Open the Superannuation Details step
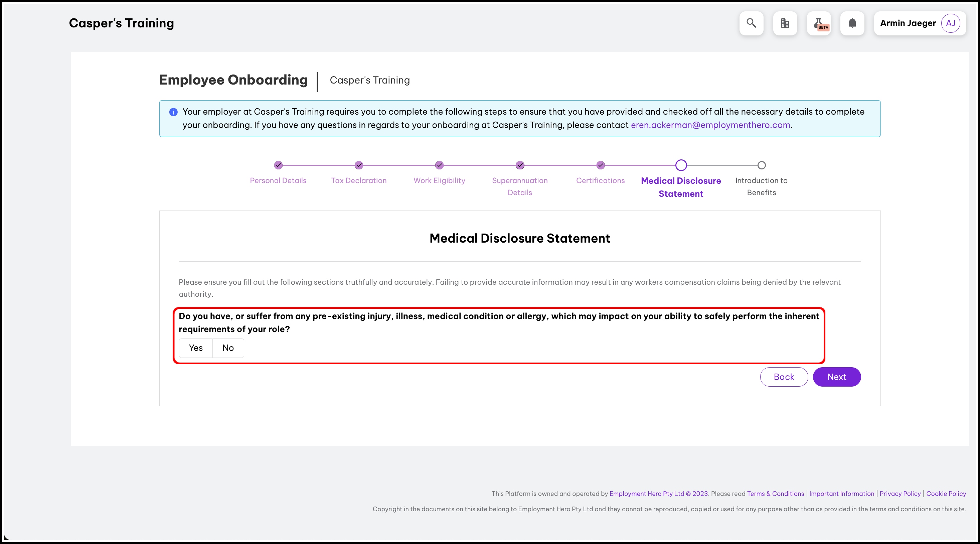 [520, 186]
